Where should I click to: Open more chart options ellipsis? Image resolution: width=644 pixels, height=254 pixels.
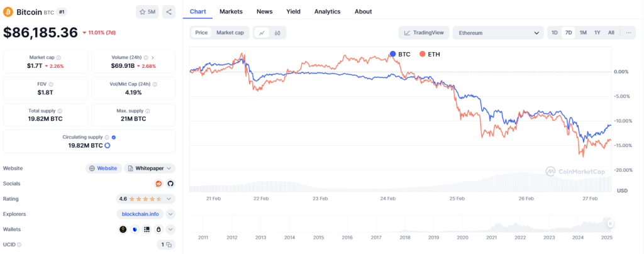pyautogui.click(x=628, y=33)
